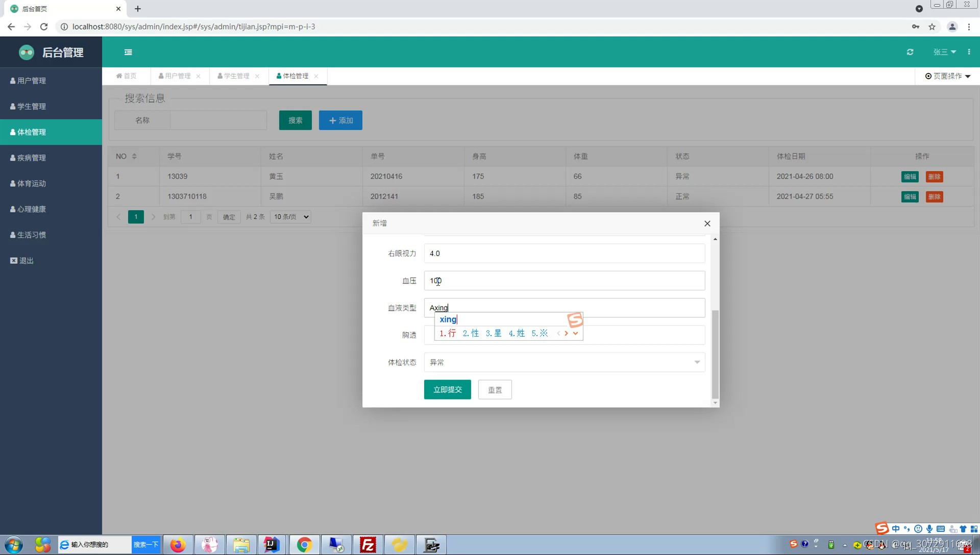This screenshot has width=980, height=555.
Task: Switch to the 首页 tab
Action: (126, 76)
